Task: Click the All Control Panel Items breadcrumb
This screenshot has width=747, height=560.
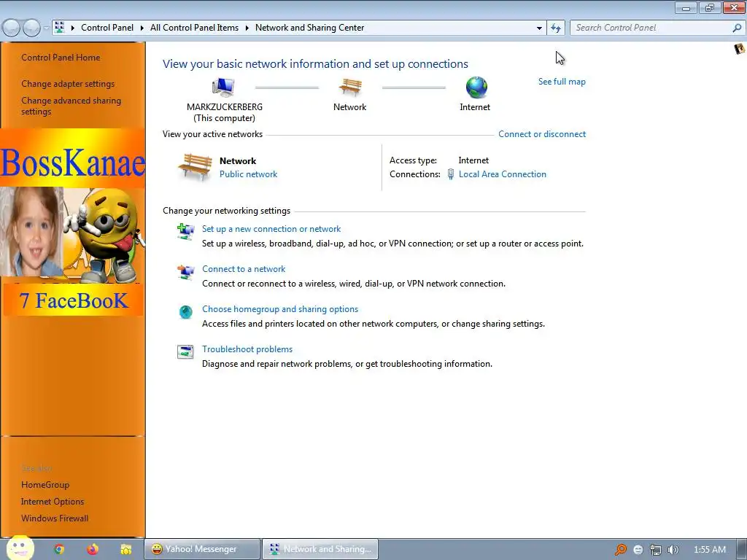Action: click(194, 28)
